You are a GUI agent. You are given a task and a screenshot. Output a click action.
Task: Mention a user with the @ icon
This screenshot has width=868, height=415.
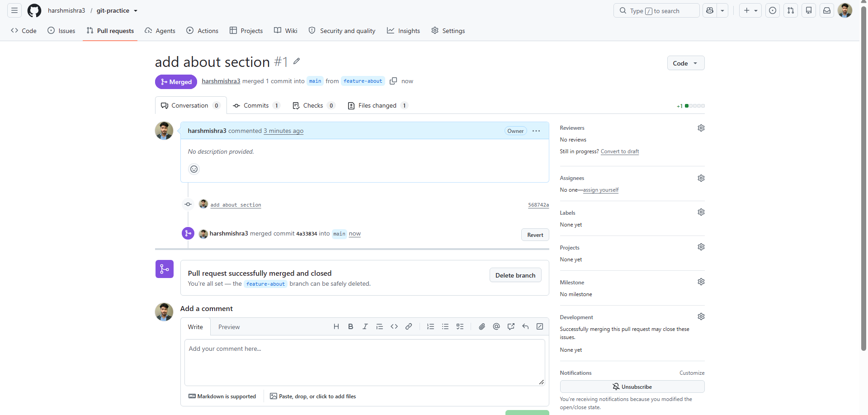pyautogui.click(x=496, y=326)
